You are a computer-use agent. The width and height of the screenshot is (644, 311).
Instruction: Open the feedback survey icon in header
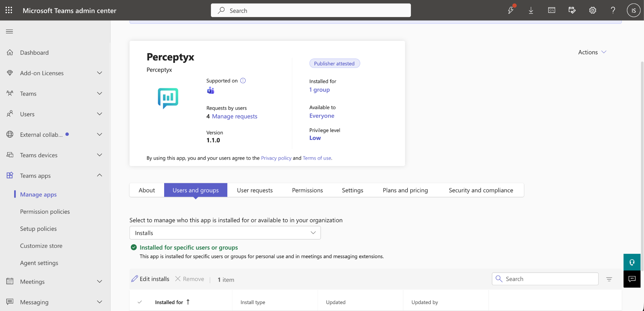pyautogui.click(x=572, y=10)
